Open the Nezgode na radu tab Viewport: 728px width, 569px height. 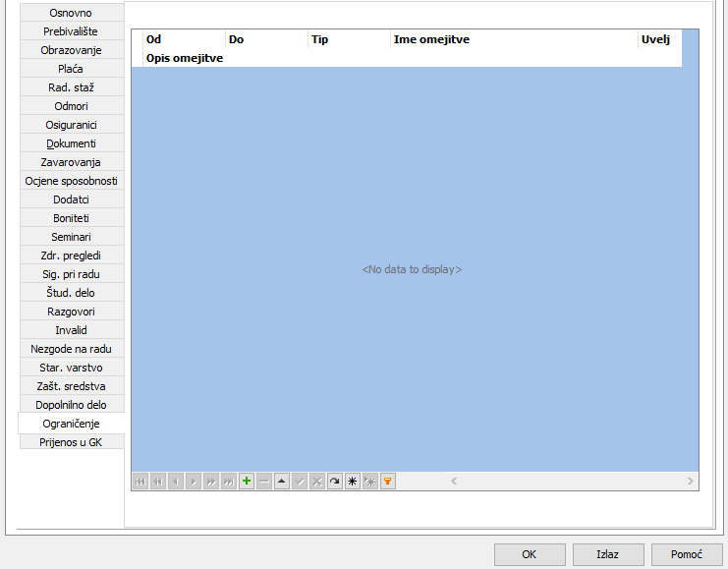point(72,349)
